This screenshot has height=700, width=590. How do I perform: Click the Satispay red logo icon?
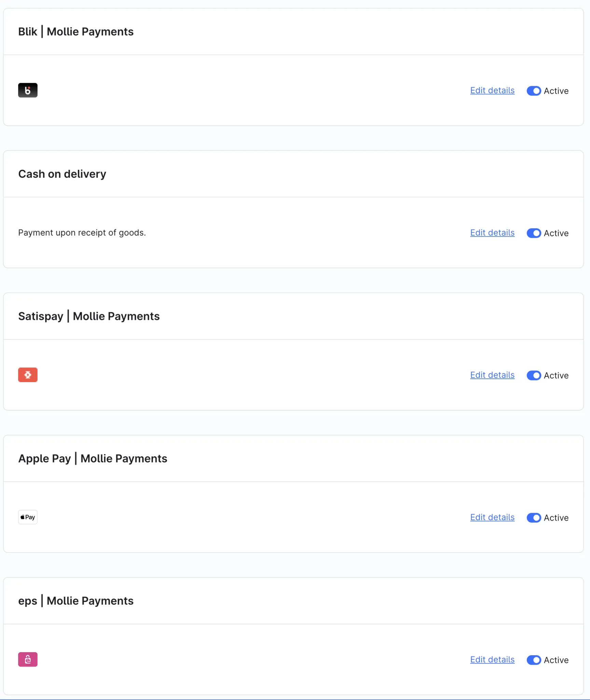coord(28,375)
